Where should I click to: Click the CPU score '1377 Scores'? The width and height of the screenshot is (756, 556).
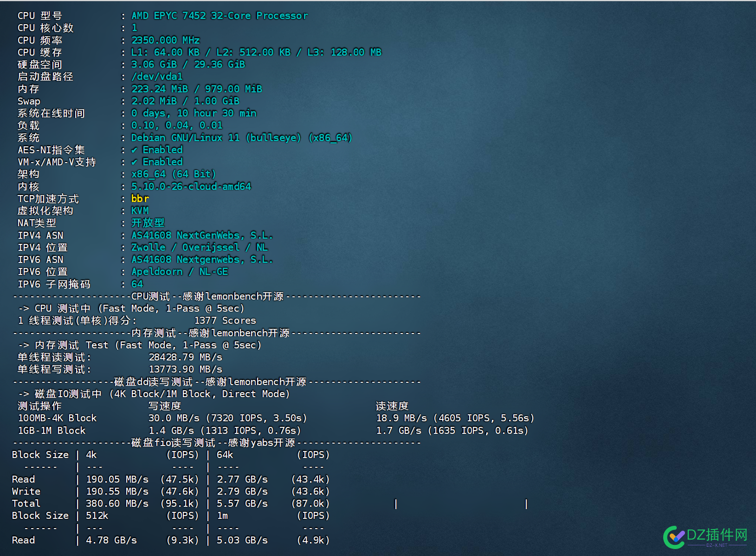pos(225,321)
